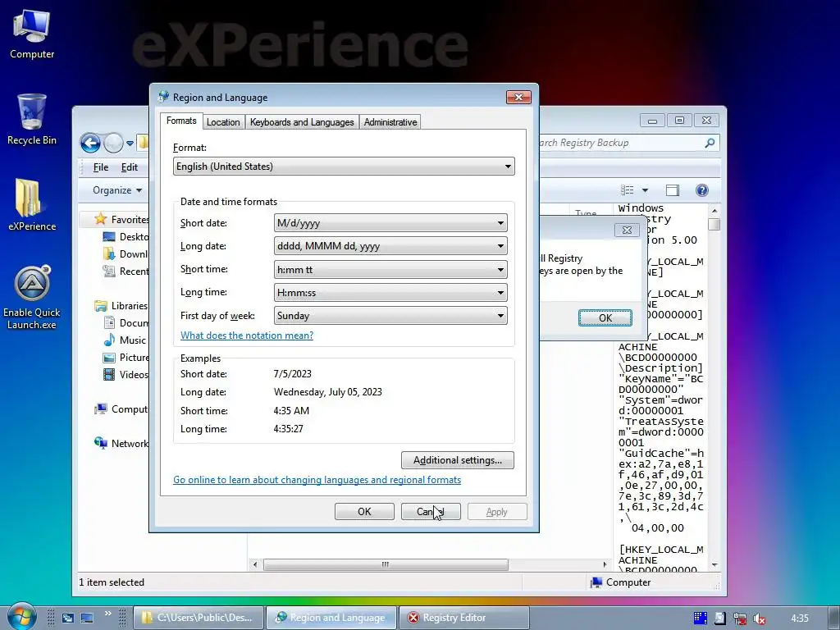Click preview pane scroll down arrow
The width and height of the screenshot is (840, 630).
(x=714, y=564)
